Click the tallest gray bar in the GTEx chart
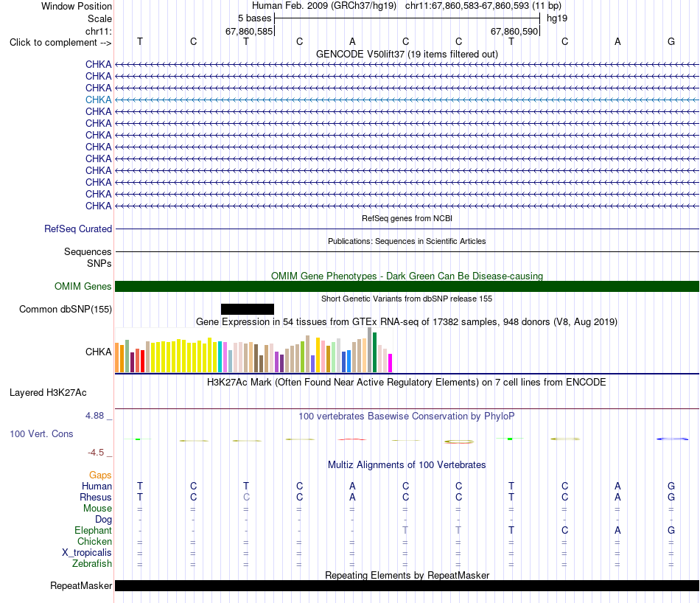 (x=370, y=350)
